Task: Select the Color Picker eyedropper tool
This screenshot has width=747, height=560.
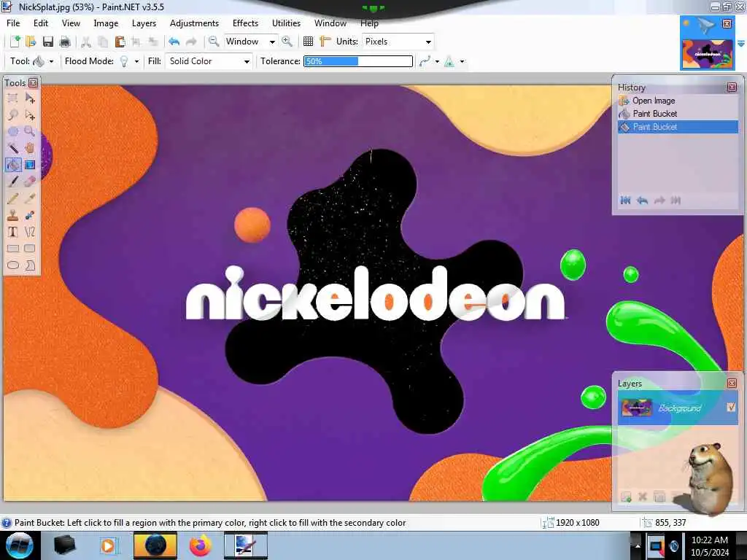Action: (x=30, y=198)
